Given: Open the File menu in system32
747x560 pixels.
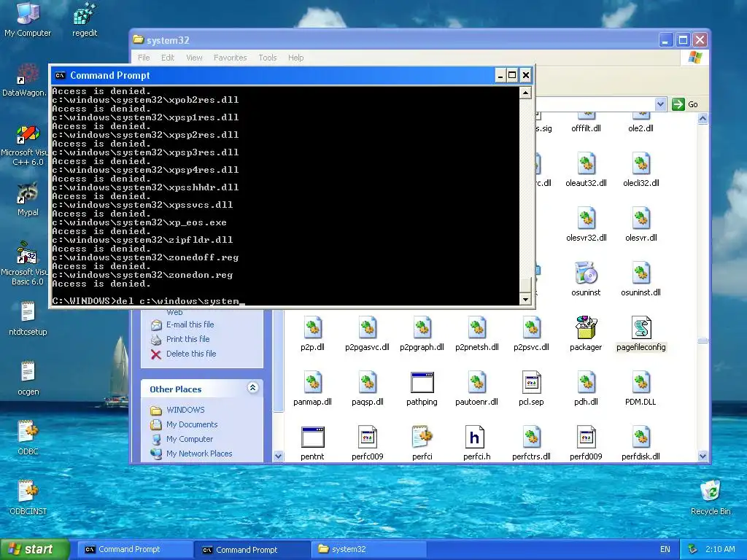Looking at the screenshot, I should click(144, 58).
